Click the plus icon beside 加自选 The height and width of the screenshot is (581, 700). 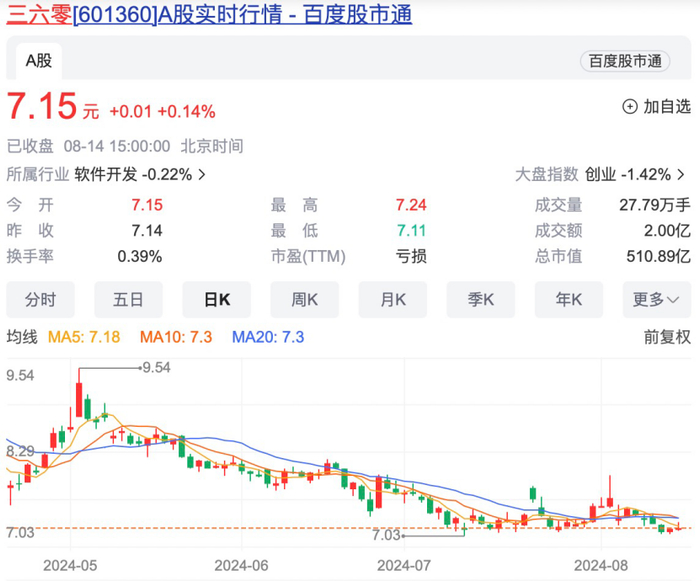(629, 107)
